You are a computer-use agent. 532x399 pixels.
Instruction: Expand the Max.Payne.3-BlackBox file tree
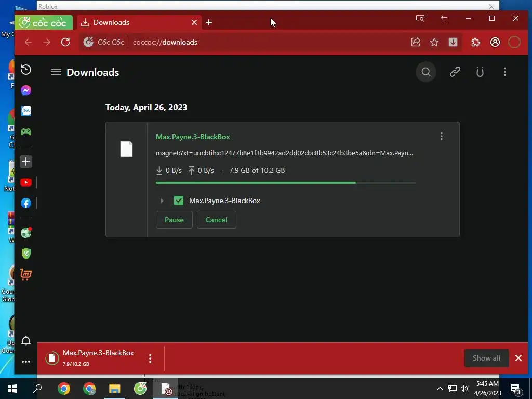[x=162, y=201]
